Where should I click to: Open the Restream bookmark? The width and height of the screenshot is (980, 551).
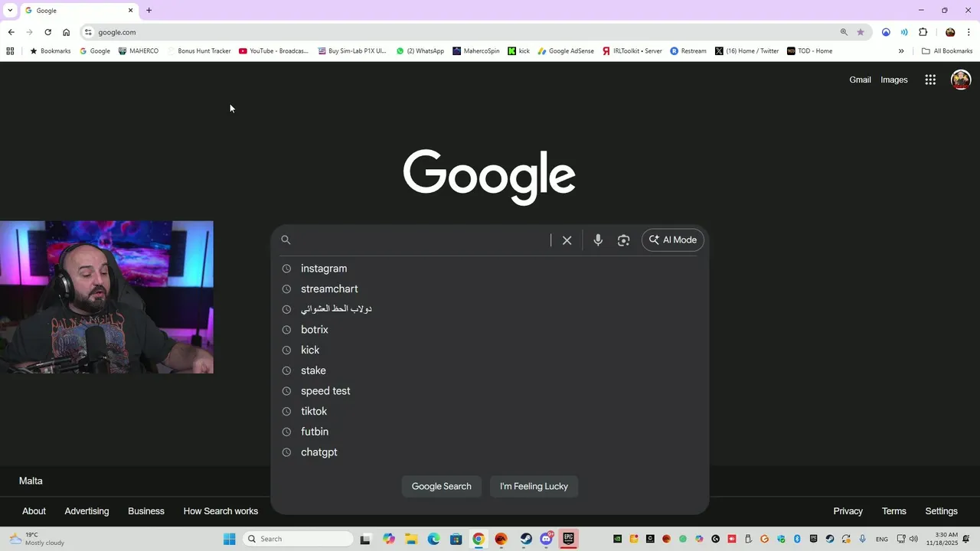coord(688,51)
